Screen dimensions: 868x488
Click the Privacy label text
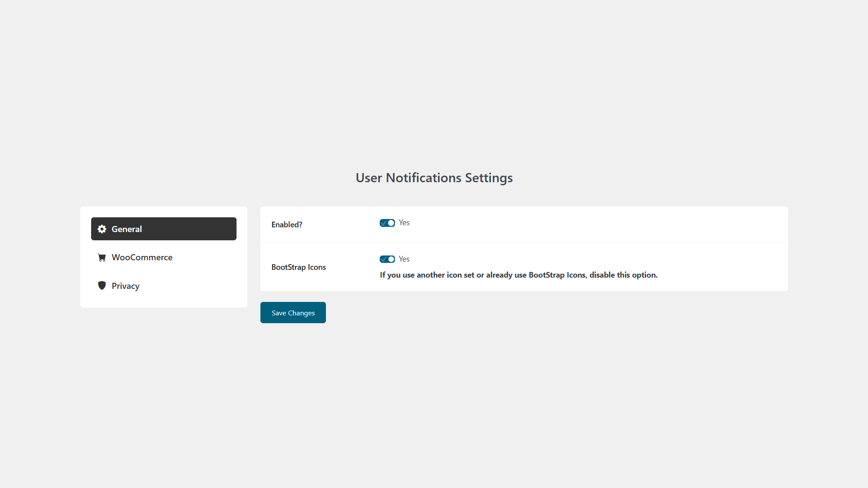[x=125, y=286]
